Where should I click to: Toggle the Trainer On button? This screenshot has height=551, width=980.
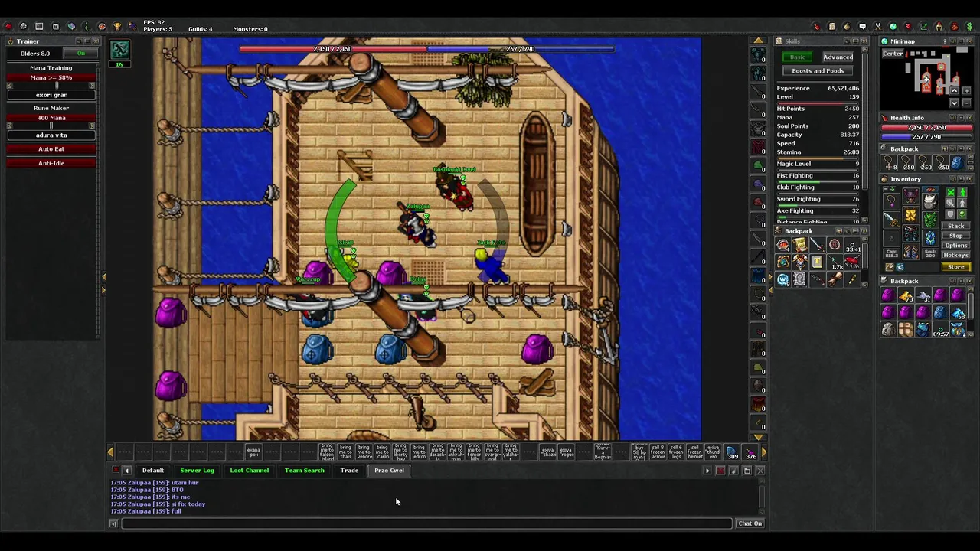80,54
